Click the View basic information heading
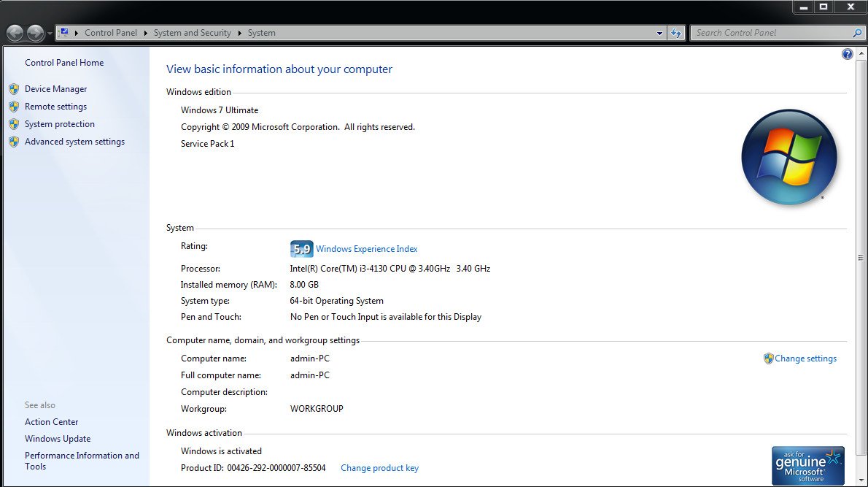 (x=279, y=69)
